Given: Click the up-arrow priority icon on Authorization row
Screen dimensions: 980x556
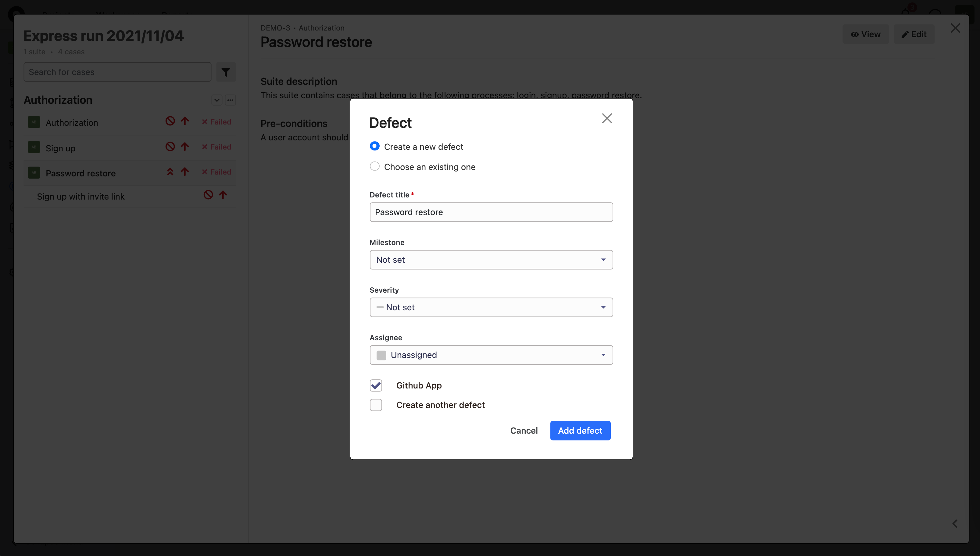Looking at the screenshot, I should [185, 121].
